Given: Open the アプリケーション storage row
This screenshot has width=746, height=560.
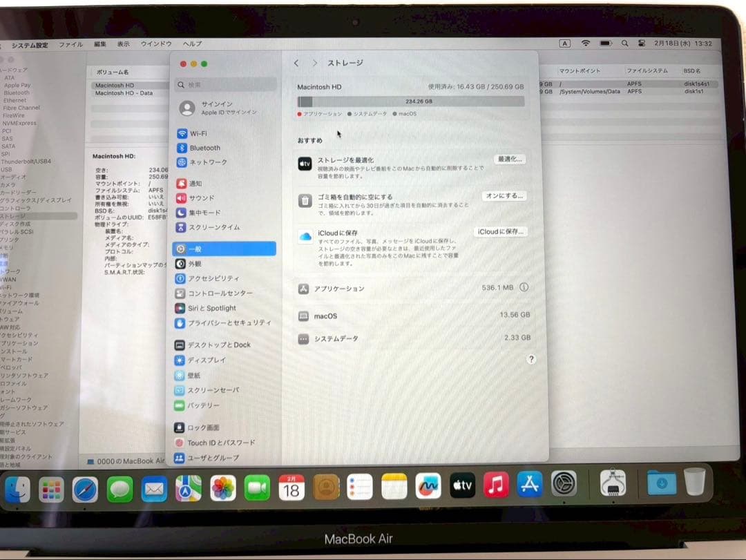Looking at the screenshot, I should 413,289.
